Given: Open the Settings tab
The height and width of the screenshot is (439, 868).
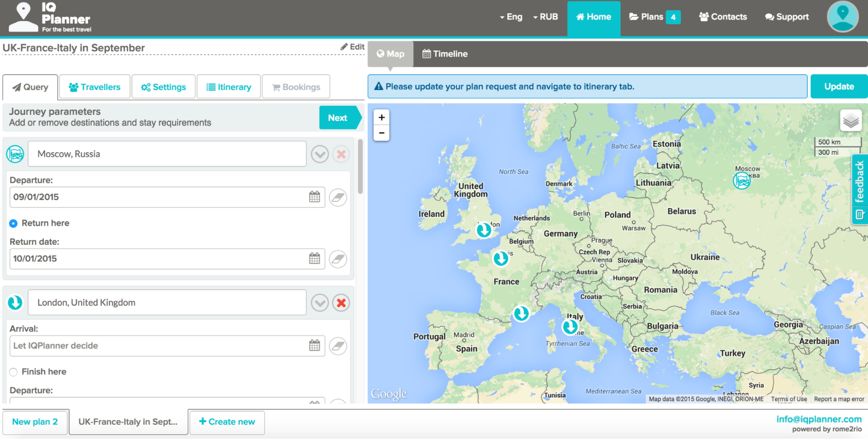Looking at the screenshot, I should pos(163,87).
